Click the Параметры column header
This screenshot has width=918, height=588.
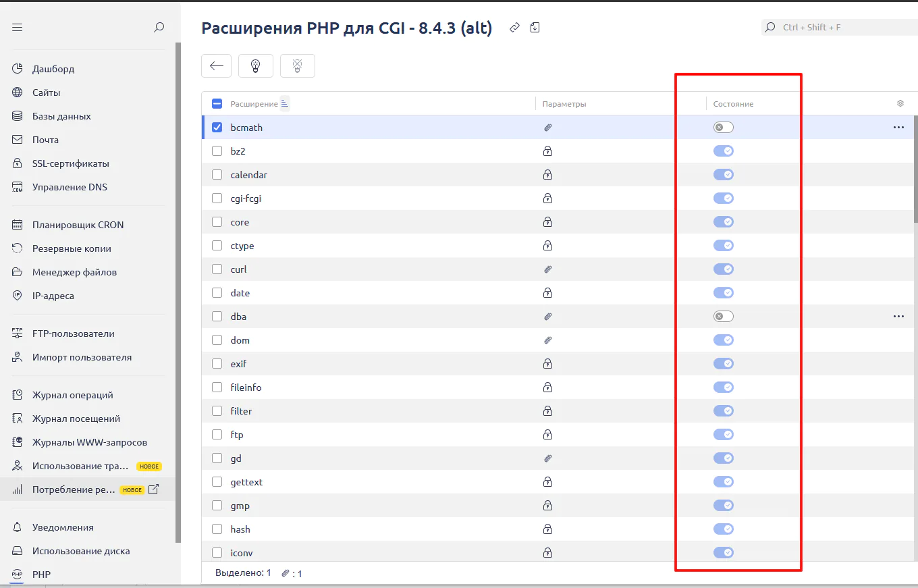click(x=564, y=104)
